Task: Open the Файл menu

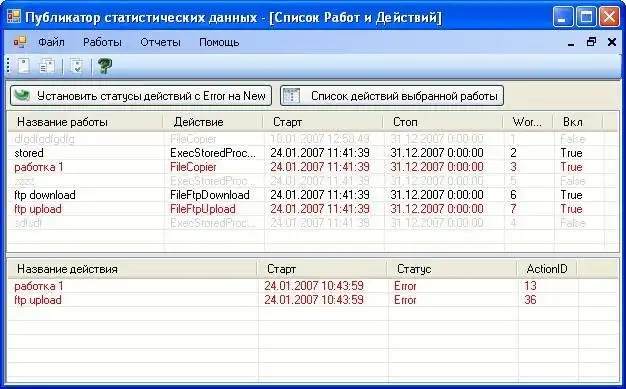Action: (x=51, y=42)
